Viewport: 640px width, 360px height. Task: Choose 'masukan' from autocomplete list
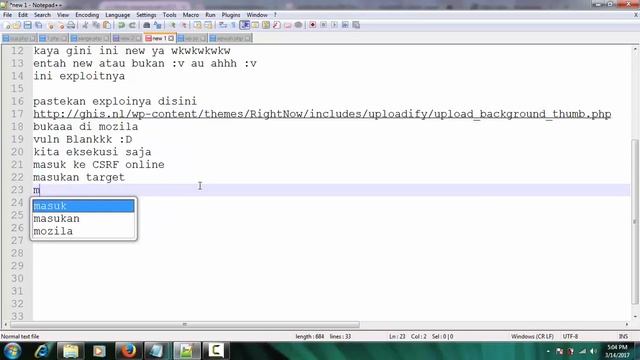[x=83, y=218]
